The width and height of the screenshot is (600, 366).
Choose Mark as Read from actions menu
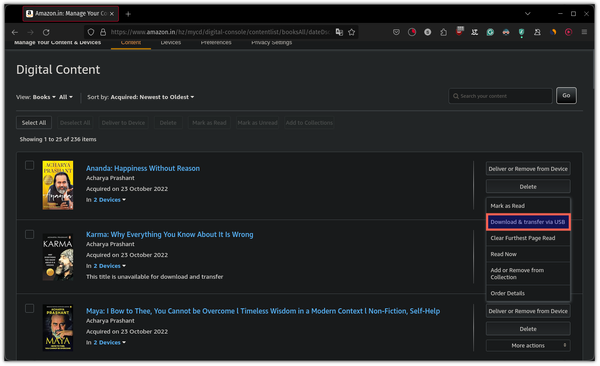pyautogui.click(x=528, y=206)
